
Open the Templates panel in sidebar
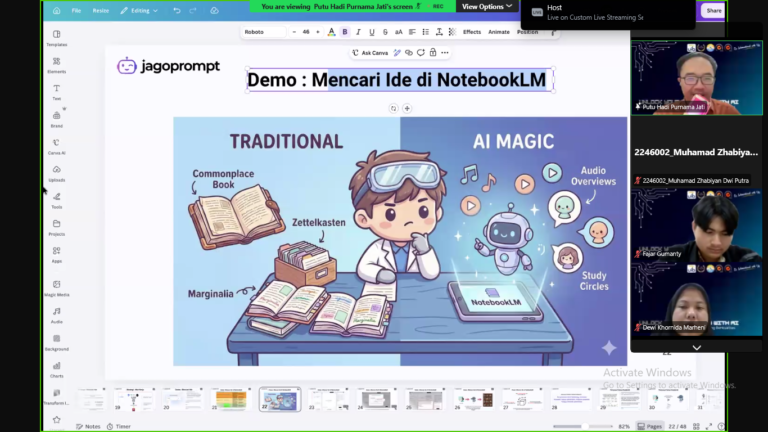[57, 38]
